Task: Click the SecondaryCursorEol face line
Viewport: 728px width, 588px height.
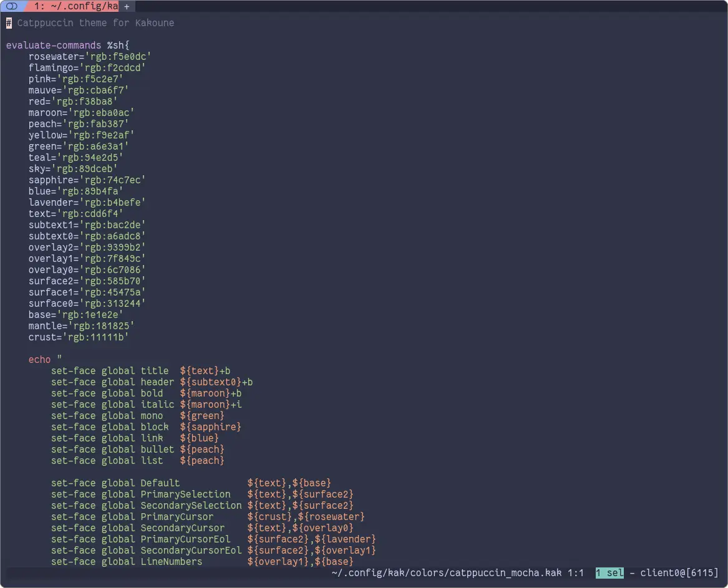Action: (x=213, y=551)
